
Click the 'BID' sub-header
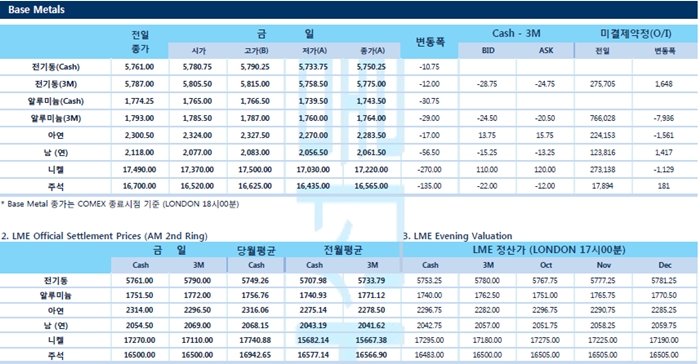(x=488, y=51)
